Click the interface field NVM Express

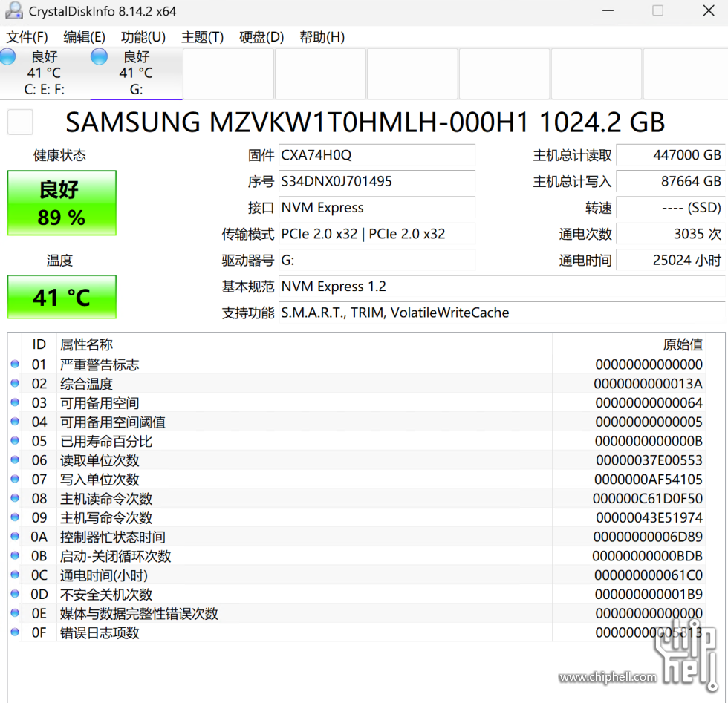[377, 207]
